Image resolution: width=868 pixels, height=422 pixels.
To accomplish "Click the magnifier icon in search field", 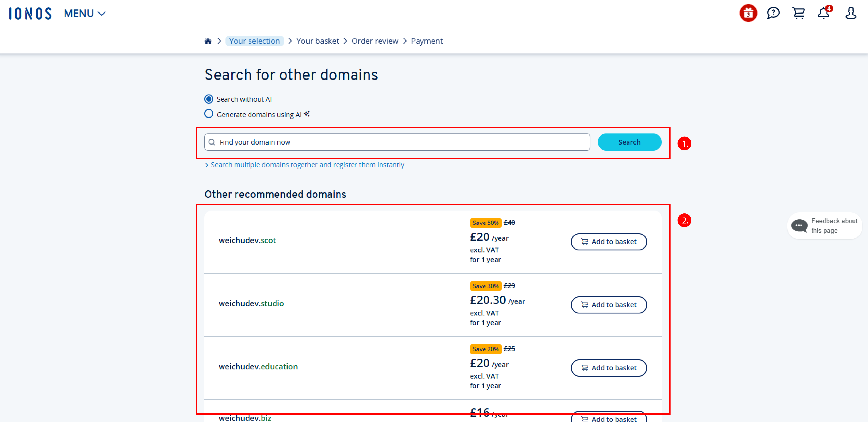I will tap(212, 142).
